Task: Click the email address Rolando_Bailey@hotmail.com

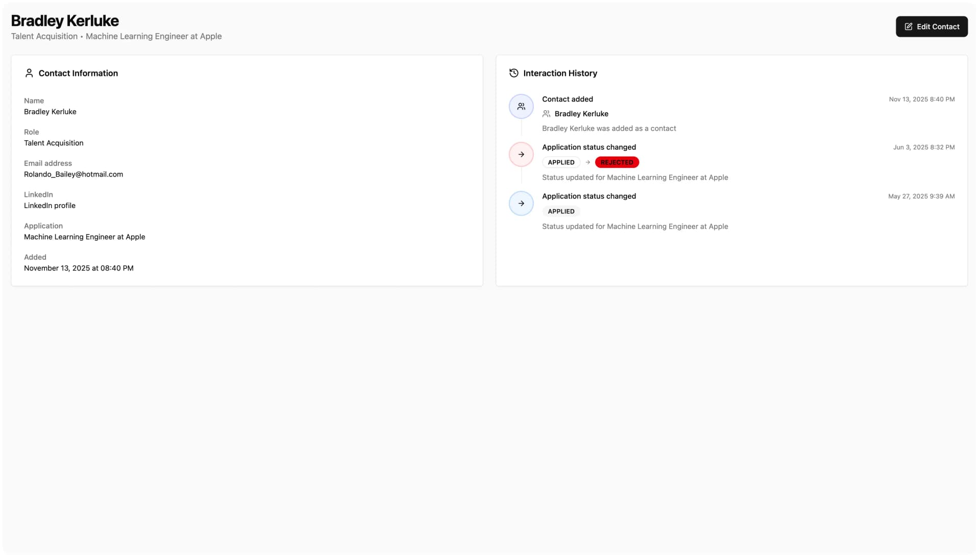Action: tap(73, 174)
